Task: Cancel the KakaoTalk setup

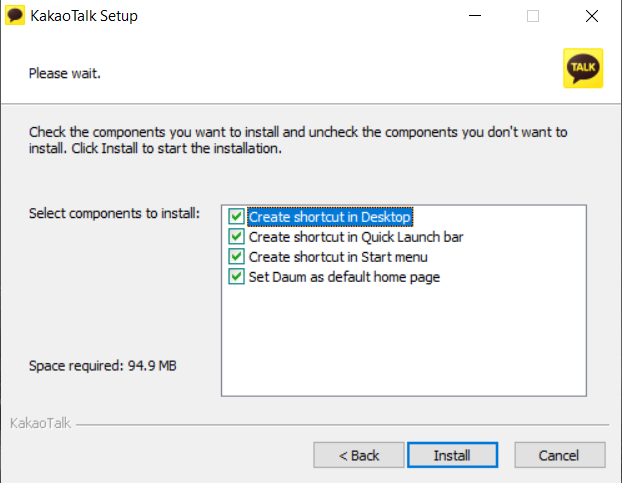Action: click(x=559, y=455)
